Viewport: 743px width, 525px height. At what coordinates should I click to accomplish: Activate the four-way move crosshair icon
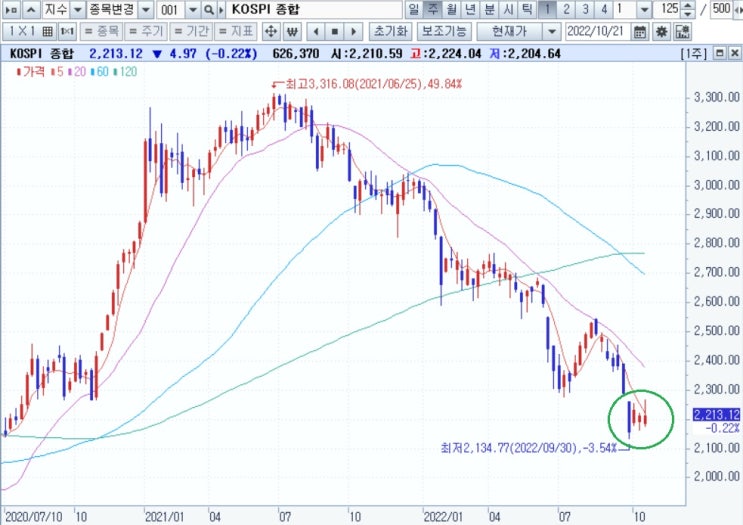tap(271, 32)
